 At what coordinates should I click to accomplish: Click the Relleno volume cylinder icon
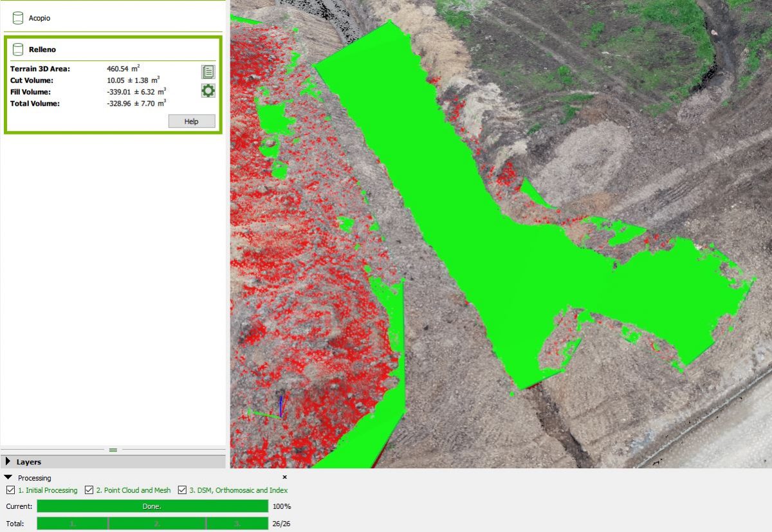click(17, 50)
